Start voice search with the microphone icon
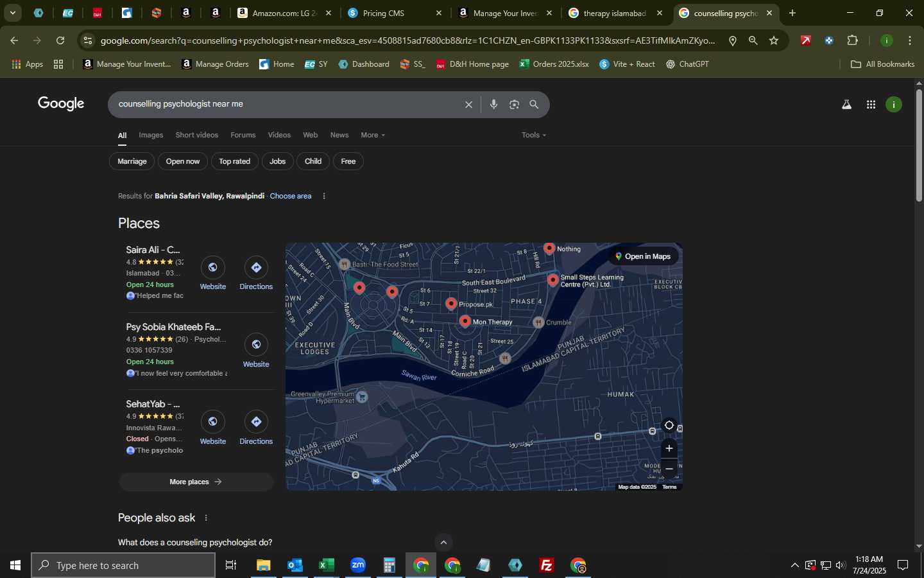 [493, 105]
